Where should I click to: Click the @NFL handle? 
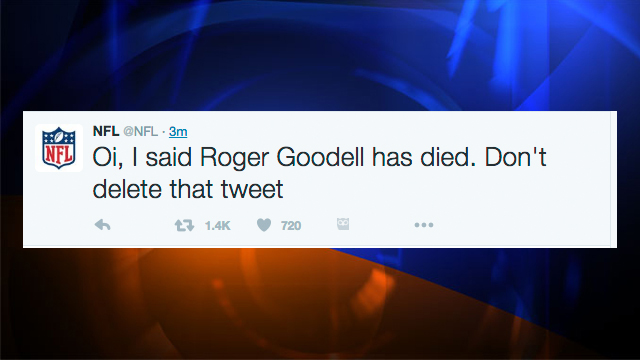tap(140, 131)
